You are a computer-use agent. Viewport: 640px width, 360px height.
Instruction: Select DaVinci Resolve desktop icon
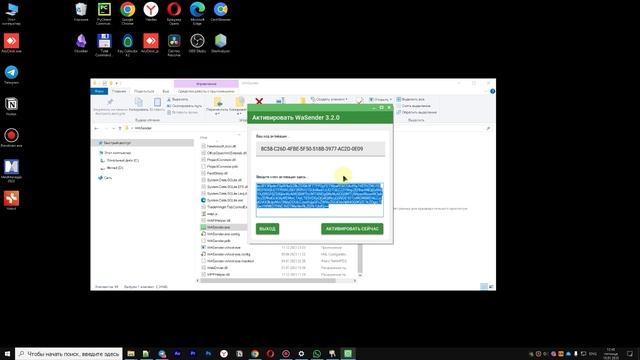click(x=174, y=45)
